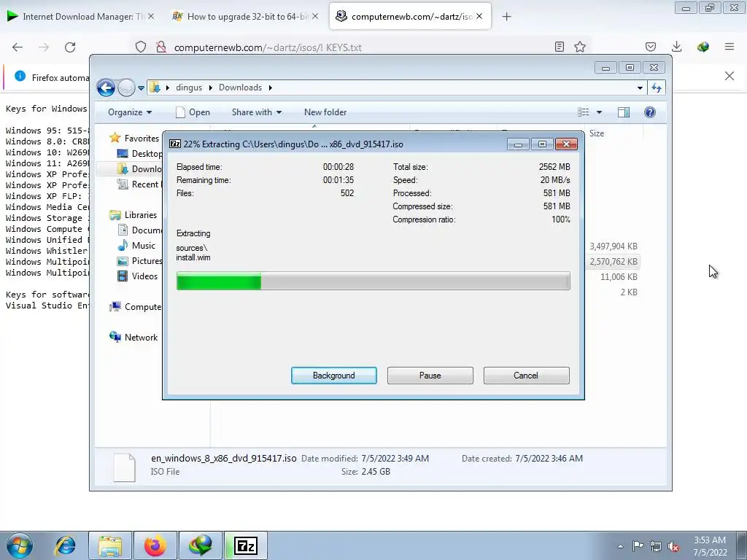Change the Explorer view icon
The height and width of the screenshot is (560, 747).
tap(584, 112)
